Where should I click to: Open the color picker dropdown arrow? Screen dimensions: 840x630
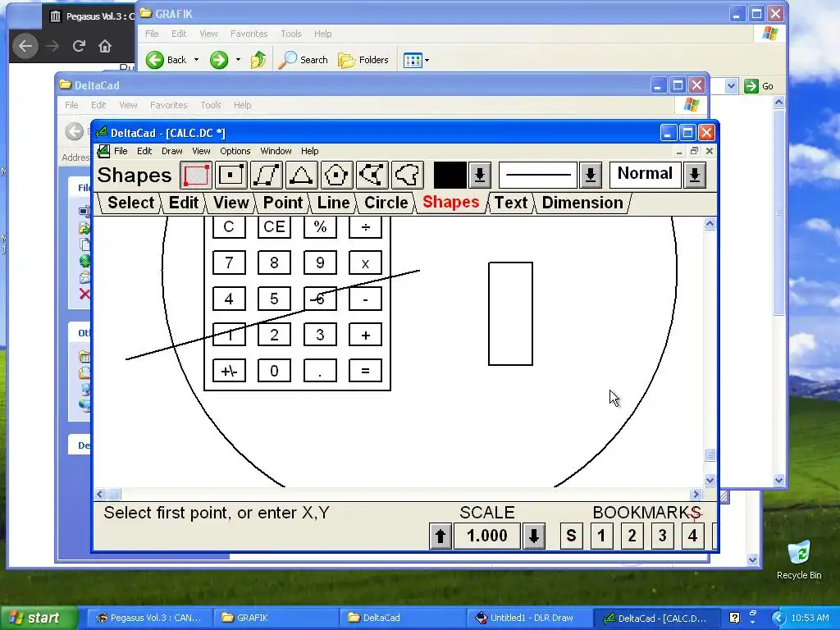(480, 176)
